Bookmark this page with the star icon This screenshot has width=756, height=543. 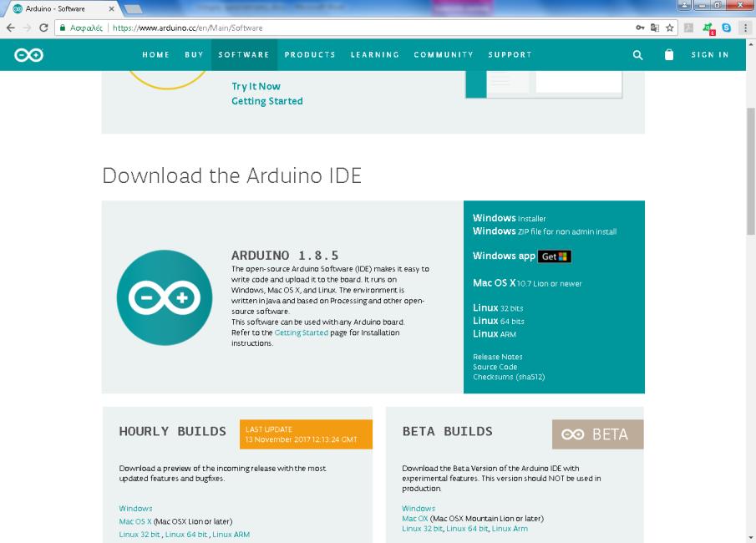pyautogui.click(x=670, y=28)
